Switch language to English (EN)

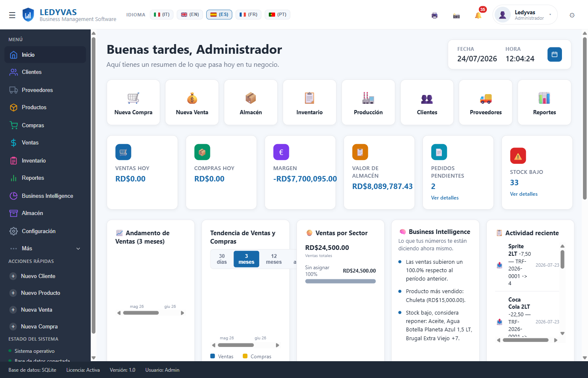pos(190,15)
